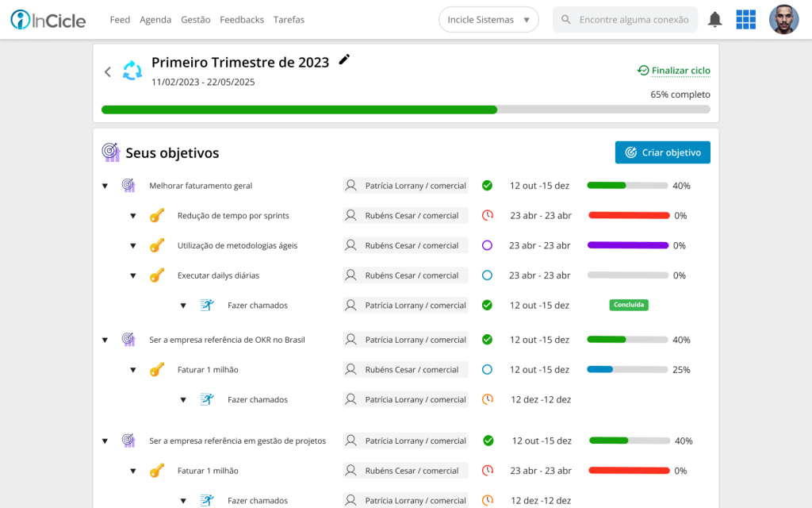Select the key icon beside Redução de tempo por sprints
Screen dimensions: 812x508
156,214
